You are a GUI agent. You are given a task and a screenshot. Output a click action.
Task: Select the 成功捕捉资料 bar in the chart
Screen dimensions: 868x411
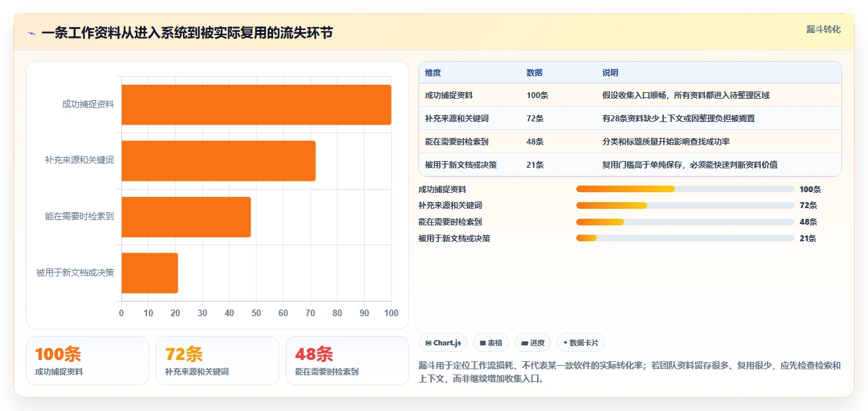[256, 105]
